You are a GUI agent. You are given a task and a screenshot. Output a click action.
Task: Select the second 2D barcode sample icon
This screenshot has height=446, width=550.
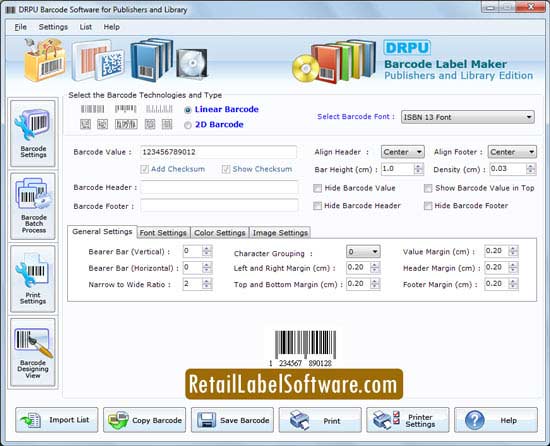(102, 124)
